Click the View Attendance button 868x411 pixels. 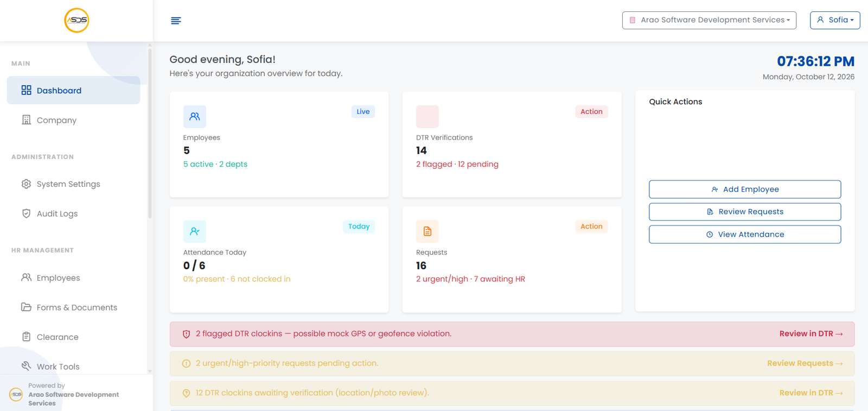(745, 235)
